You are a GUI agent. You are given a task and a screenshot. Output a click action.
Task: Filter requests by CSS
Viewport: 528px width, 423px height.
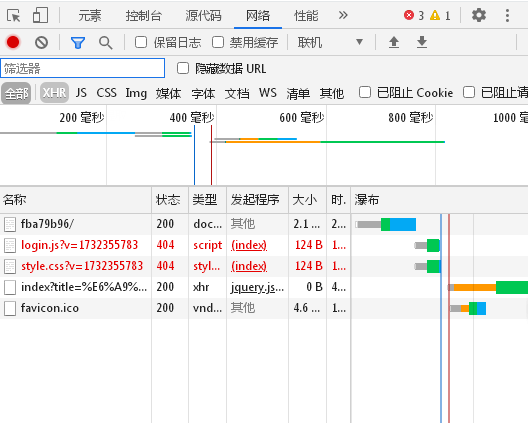106,93
